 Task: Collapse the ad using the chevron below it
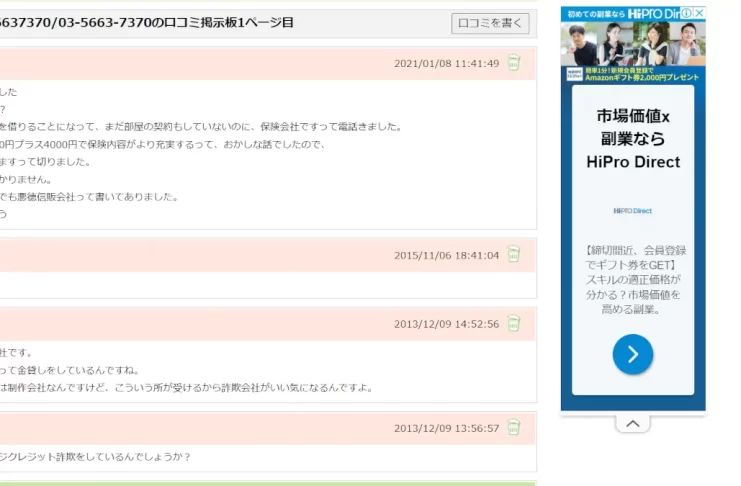click(x=632, y=424)
